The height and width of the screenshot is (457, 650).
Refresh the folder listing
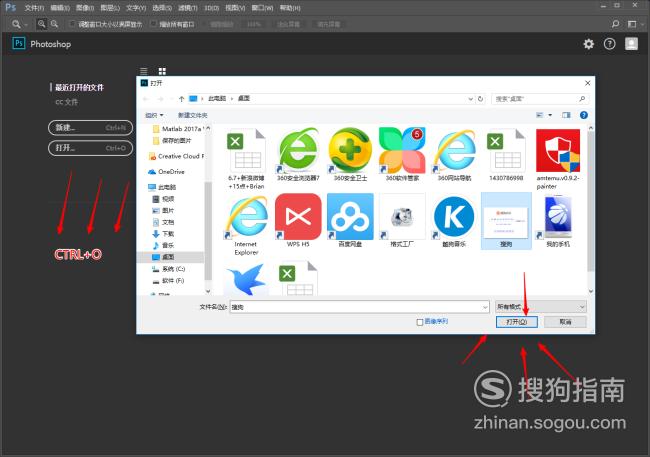click(480, 99)
